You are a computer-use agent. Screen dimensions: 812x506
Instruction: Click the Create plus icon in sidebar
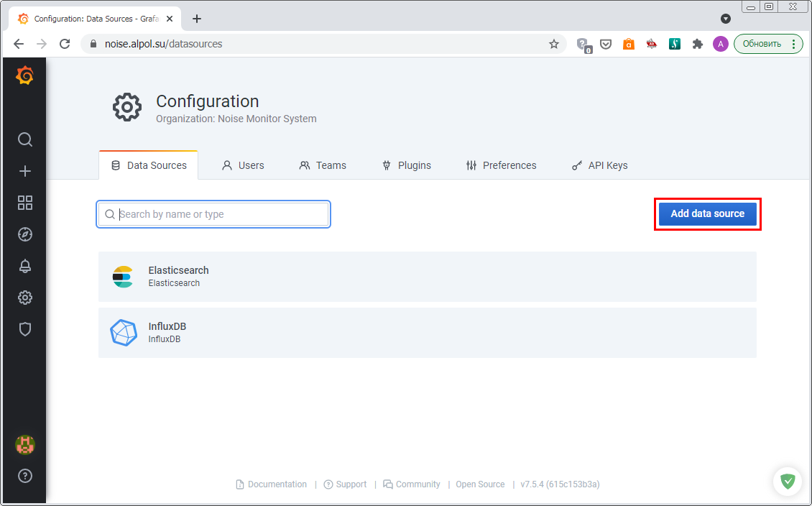coord(25,171)
